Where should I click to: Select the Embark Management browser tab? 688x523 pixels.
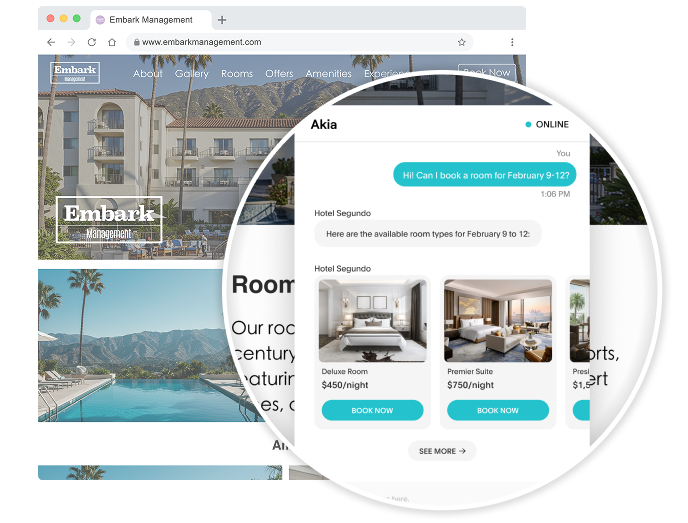[x=150, y=20]
